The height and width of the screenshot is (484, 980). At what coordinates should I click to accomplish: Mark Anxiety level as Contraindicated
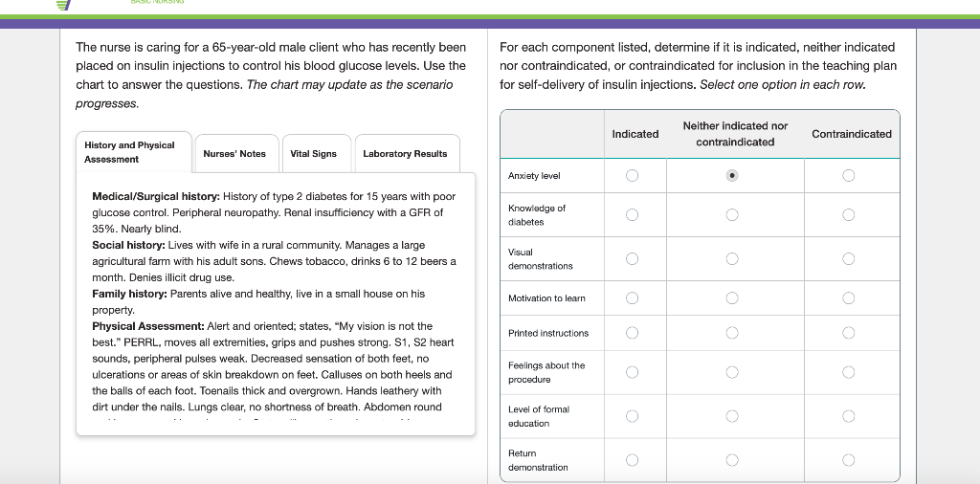(849, 176)
